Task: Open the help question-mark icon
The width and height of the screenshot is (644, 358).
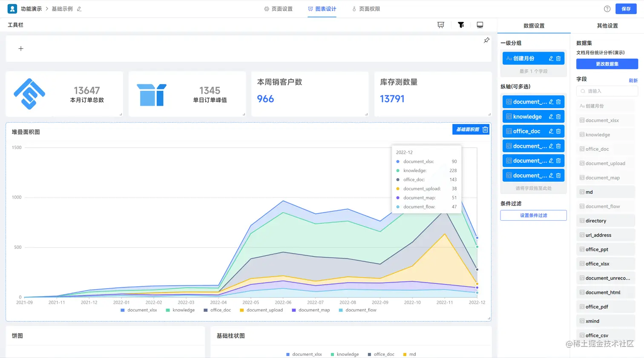Action: [607, 9]
